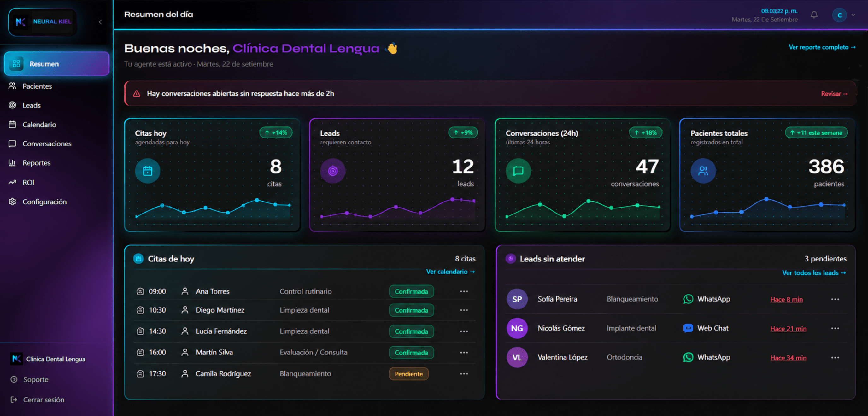Click the Conversaciones chat bubble icon in sidebar
The image size is (868, 416).
13,144
